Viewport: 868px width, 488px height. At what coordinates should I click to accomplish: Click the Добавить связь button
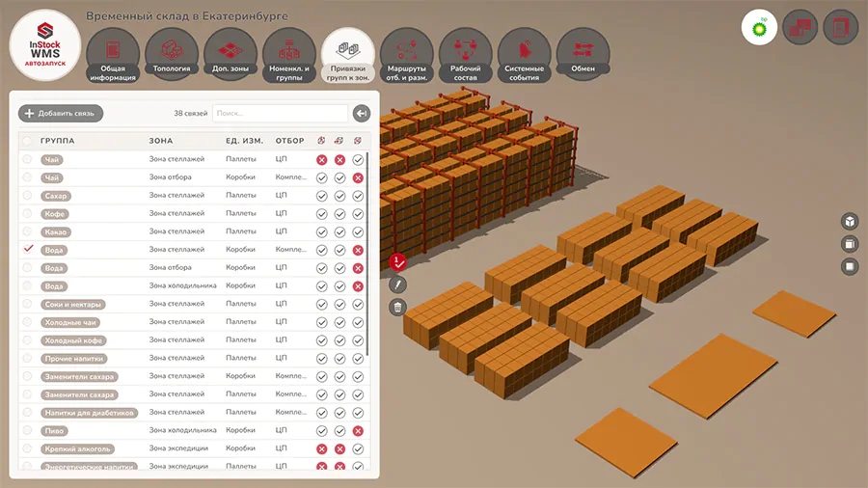click(x=61, y=114)
